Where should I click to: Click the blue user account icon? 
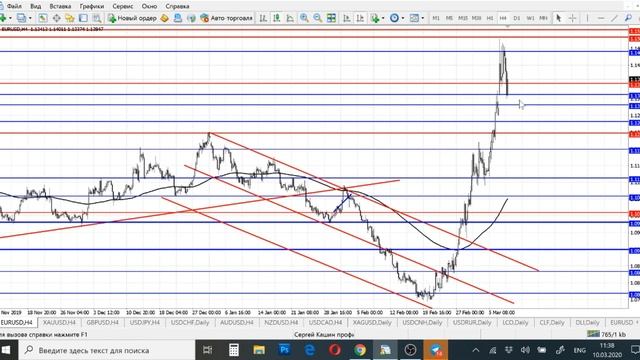point(178,18)
